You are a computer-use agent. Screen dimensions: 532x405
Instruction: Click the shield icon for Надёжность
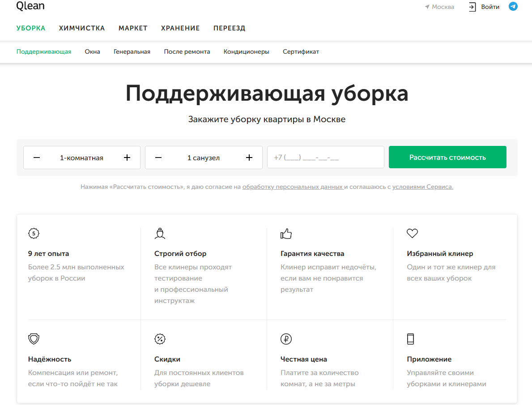click(x=34, y=339)
